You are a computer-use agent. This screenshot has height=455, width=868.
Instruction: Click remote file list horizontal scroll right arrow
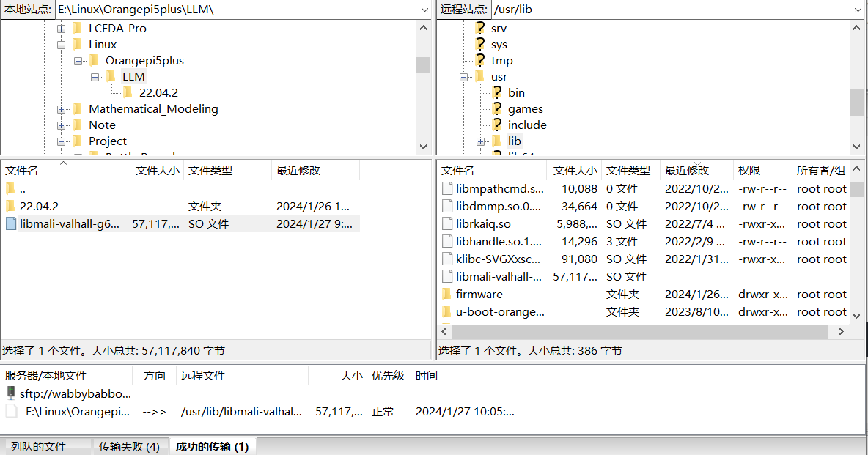(842, 332)
